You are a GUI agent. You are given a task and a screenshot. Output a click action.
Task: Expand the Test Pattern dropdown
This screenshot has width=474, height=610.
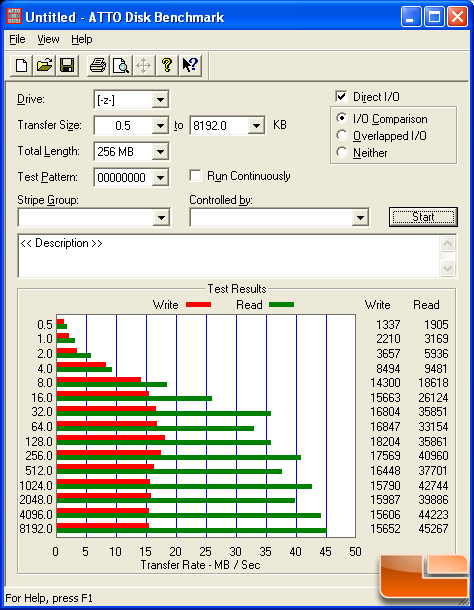[160, 178]
